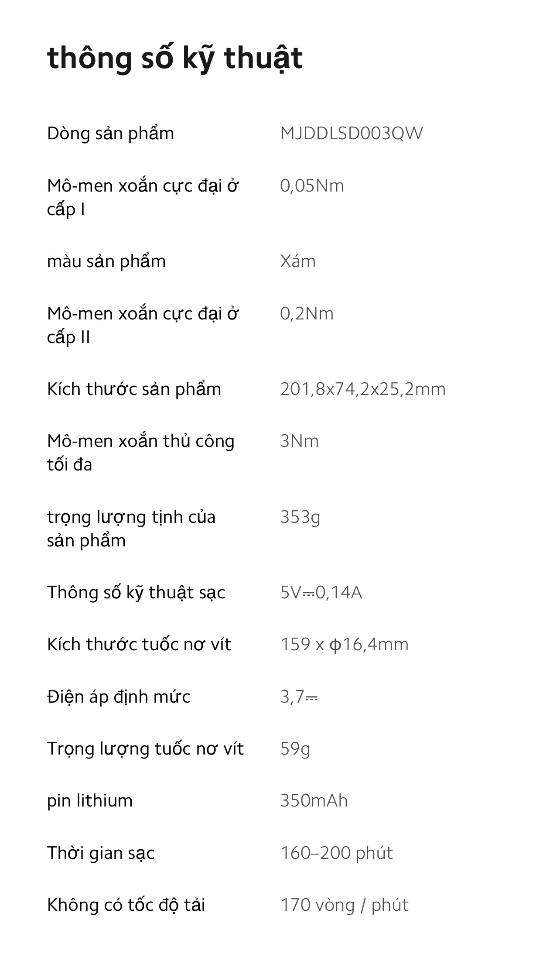Click the 'pin lithium' label
The width and height of the screenshot is (560, 961).
[x=90, y=801]
